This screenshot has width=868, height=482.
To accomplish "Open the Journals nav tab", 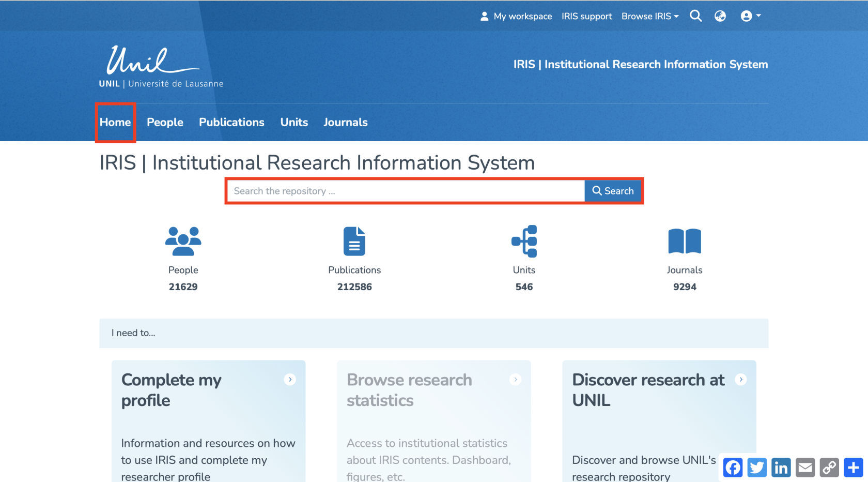I will pos(345,123).
